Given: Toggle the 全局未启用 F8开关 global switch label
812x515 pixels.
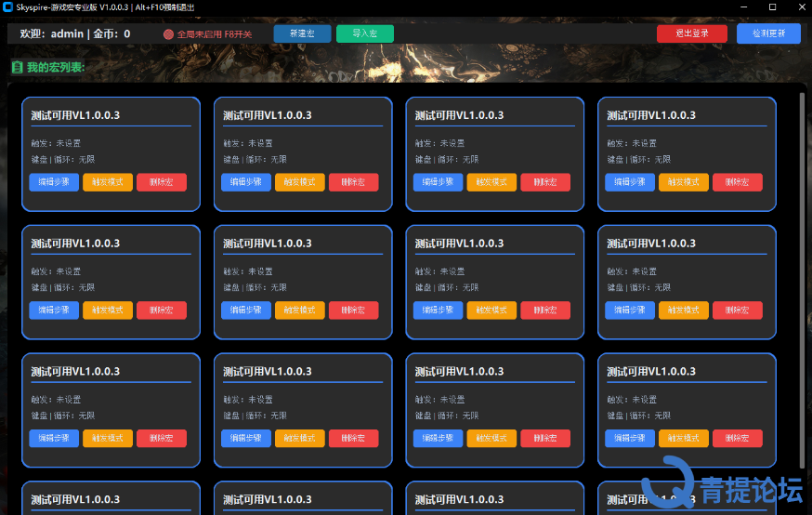Looking at the screenshot, I should [214, 34].
